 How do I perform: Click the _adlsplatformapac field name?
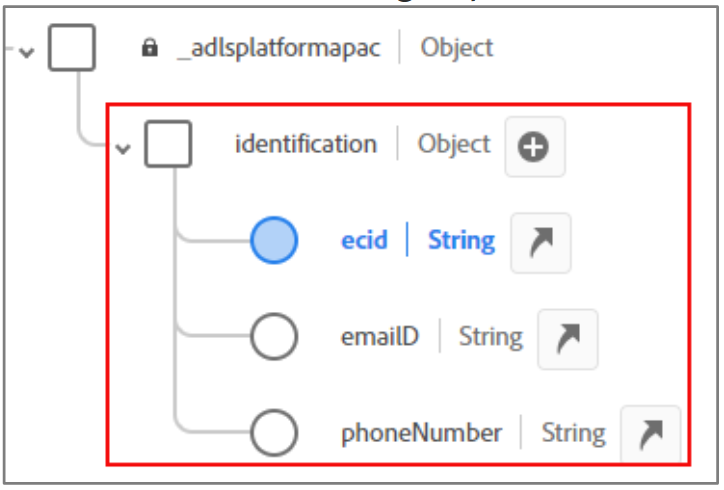(279, 48)
